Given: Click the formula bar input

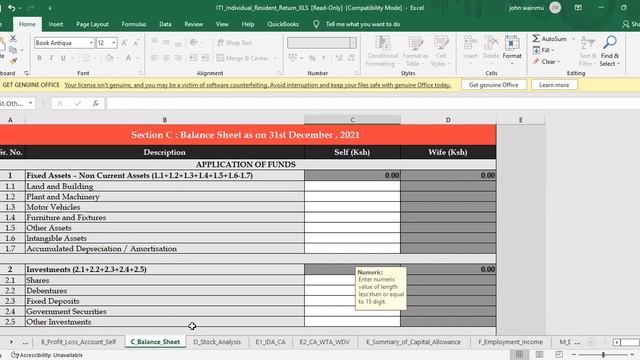Looking at the screenshot, I should coord(372,103).
